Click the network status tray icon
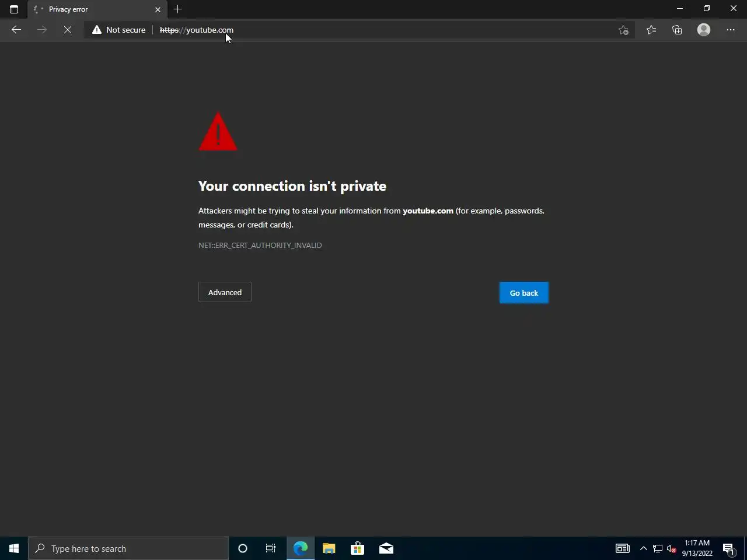747x560 pixels. 658,548
